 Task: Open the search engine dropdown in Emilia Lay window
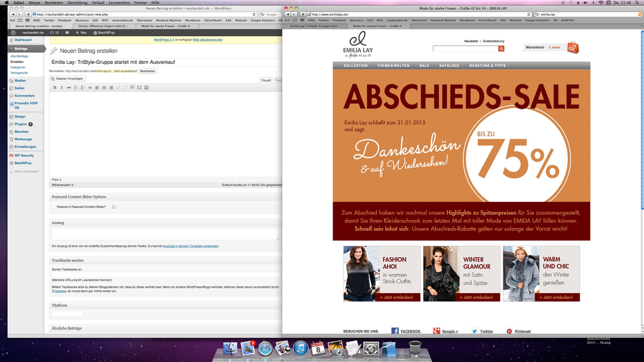pyautogui.click(x=537, y=14)
